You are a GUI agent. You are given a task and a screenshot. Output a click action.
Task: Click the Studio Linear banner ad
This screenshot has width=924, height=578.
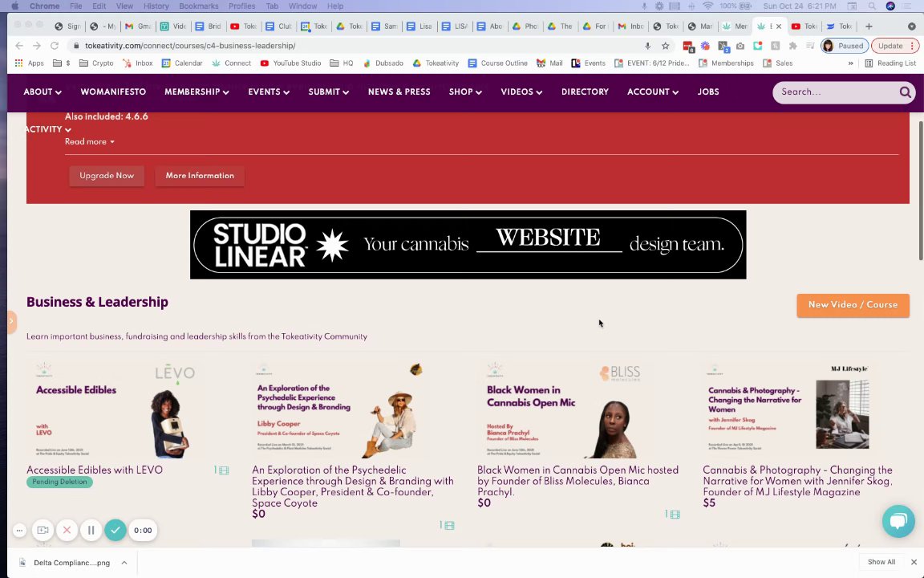tap(468, 245)
